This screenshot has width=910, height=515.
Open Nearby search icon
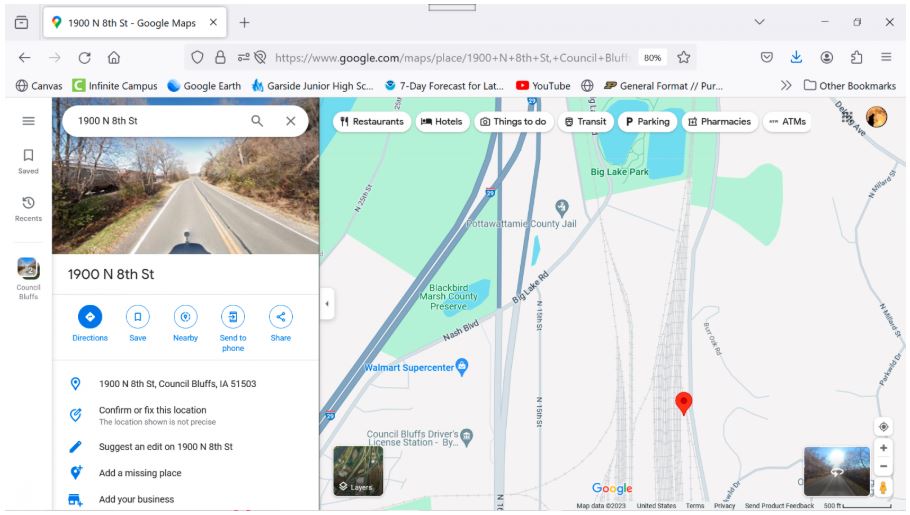(185, 317)
